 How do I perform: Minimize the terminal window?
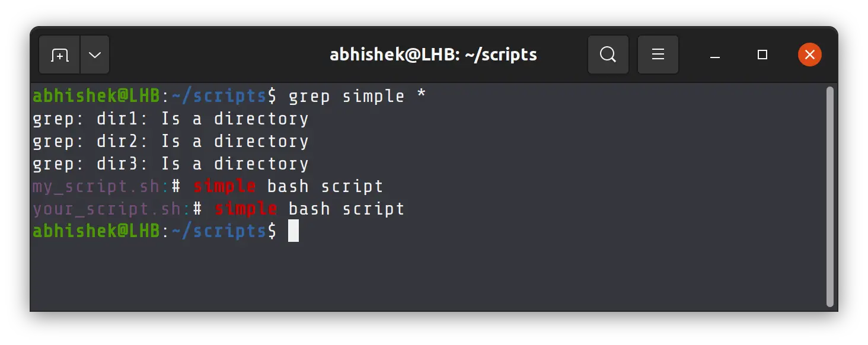tap(715, 55)
